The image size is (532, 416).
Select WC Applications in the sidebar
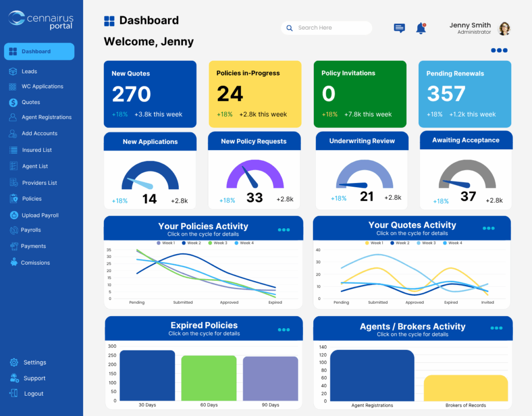[43, 86]
